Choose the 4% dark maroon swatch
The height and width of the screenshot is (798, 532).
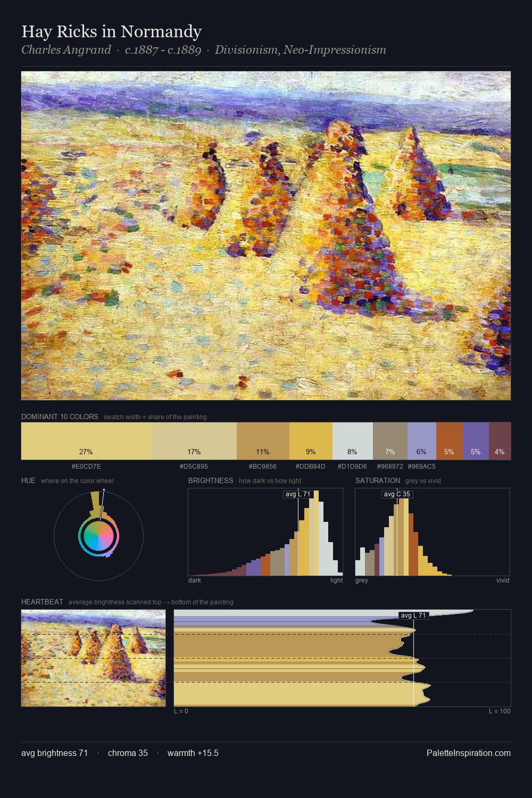coord(500,441)
